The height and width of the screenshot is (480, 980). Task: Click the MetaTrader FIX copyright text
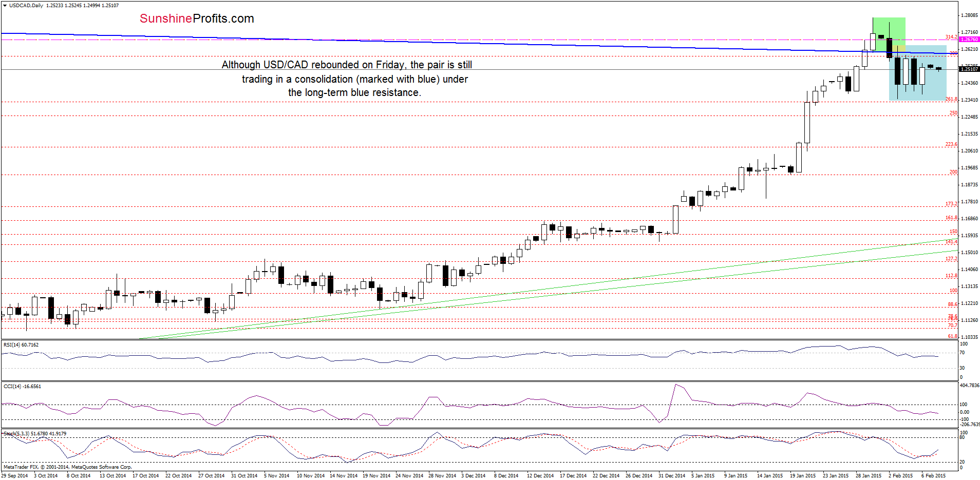[68, 467]
